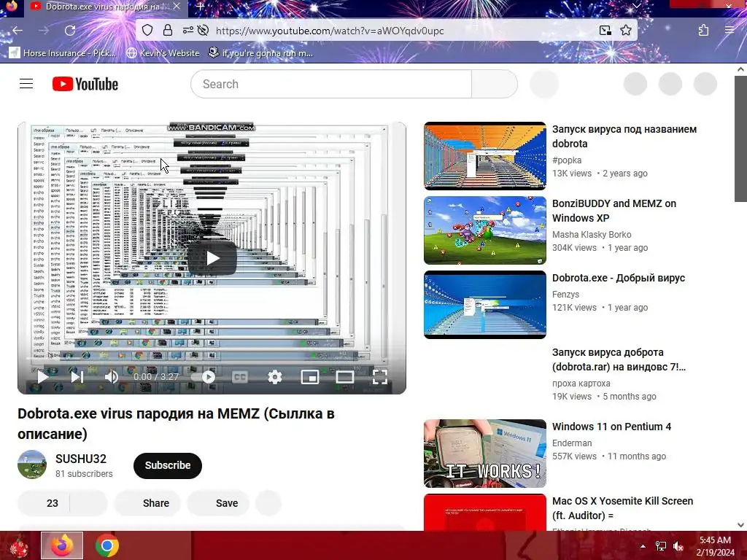Open the Windows Start button on the taskbar
The width and height of the screenshot is (747, 560).
point(18,545)
